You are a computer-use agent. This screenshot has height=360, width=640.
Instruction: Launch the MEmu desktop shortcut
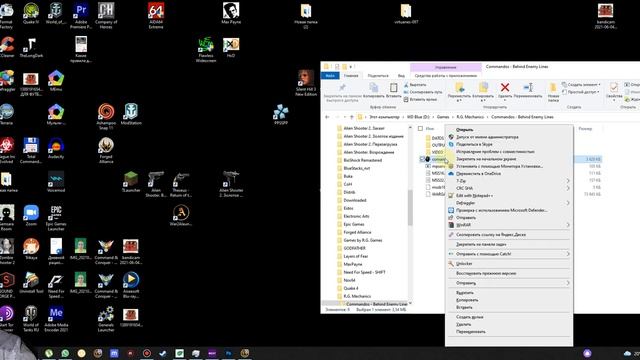coord(56,80)
